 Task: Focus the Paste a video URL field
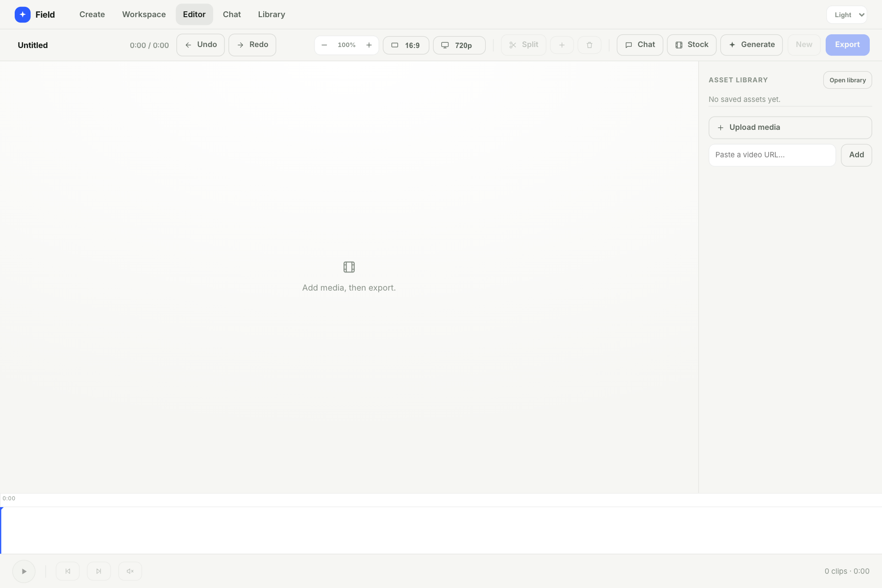pos(772,155)
